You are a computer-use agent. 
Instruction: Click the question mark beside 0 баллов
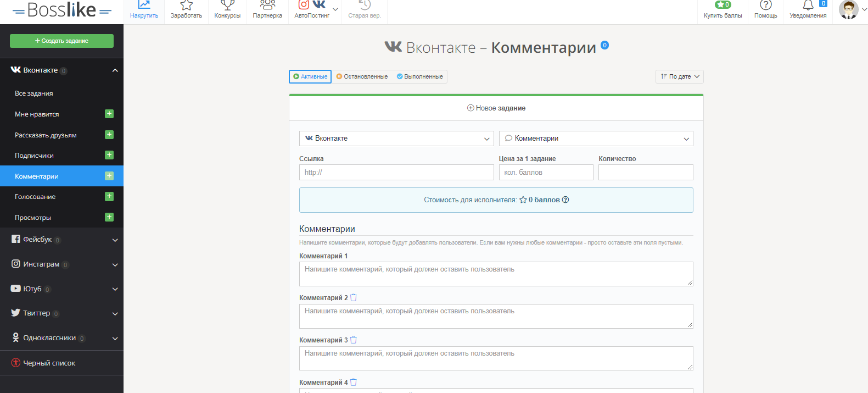[565, 200]
